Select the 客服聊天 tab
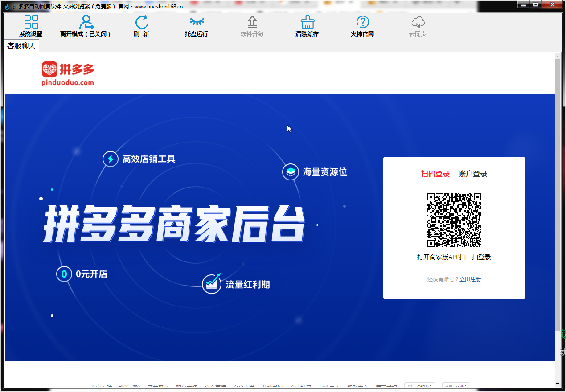The width and height of the screenshot is (566, 392). pyautogui.click(x=21, y=46)
